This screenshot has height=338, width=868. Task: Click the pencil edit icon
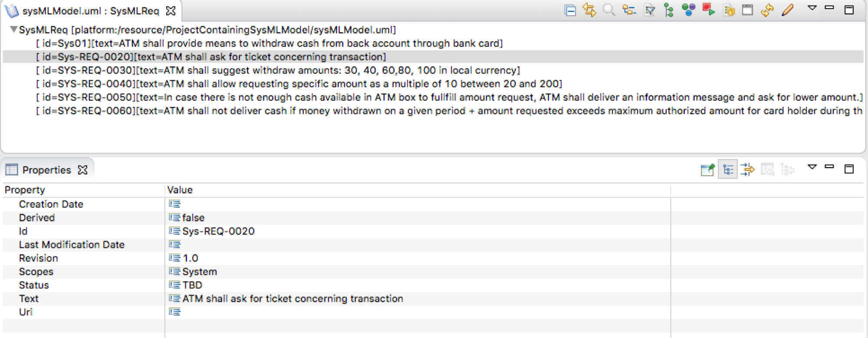pos(788,10)
